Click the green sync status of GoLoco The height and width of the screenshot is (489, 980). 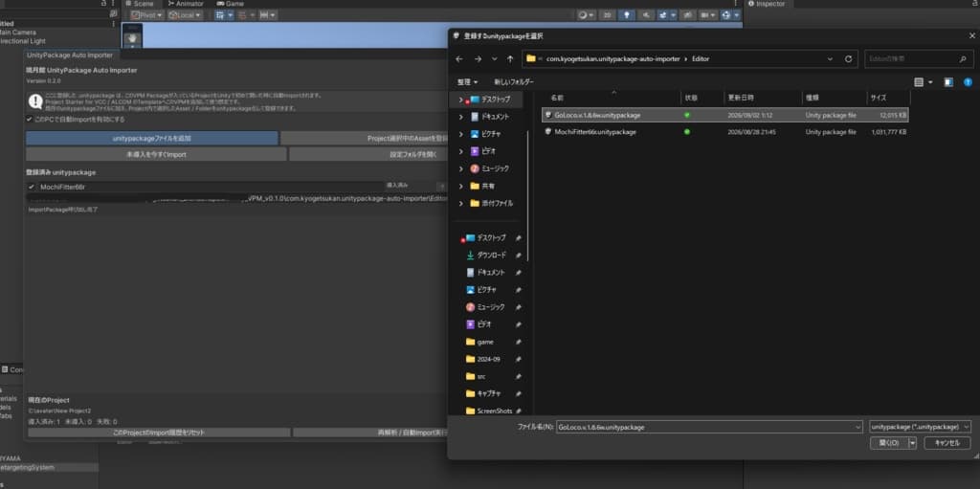(x=687, y=115)
